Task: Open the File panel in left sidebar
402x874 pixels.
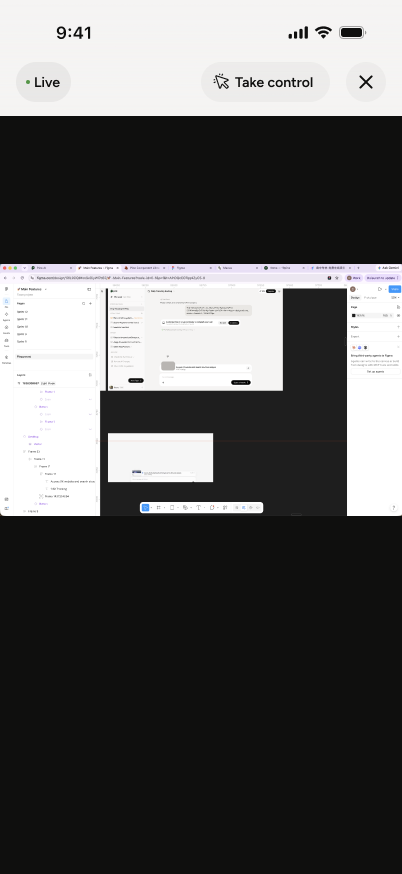Action: point(6,302)
